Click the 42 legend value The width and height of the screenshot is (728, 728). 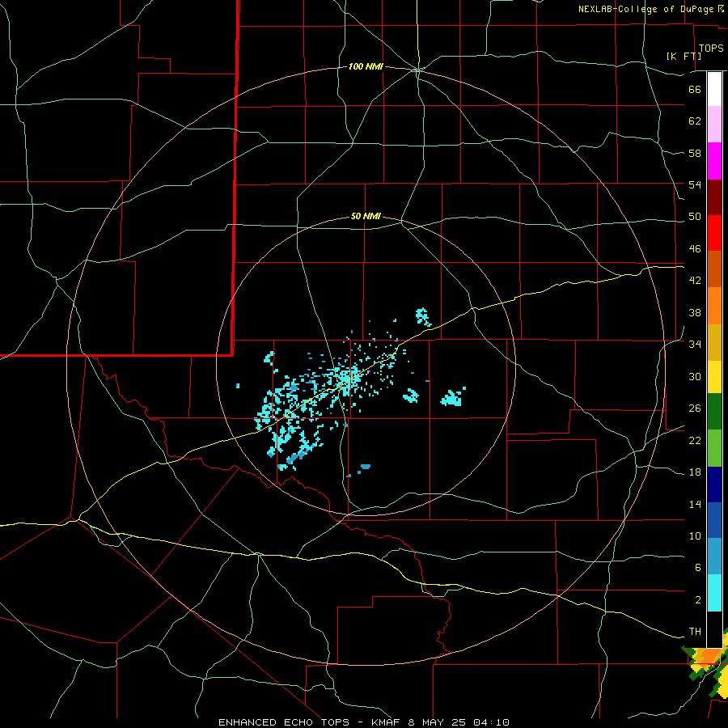click(x=695, y=281)
